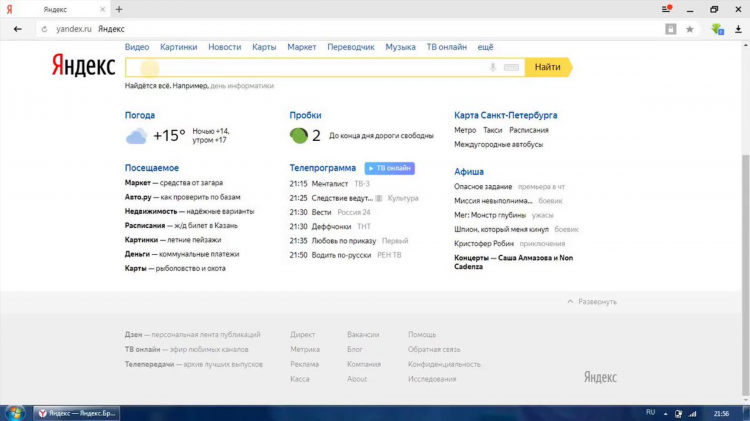Click the About footer link

point(357,379)
